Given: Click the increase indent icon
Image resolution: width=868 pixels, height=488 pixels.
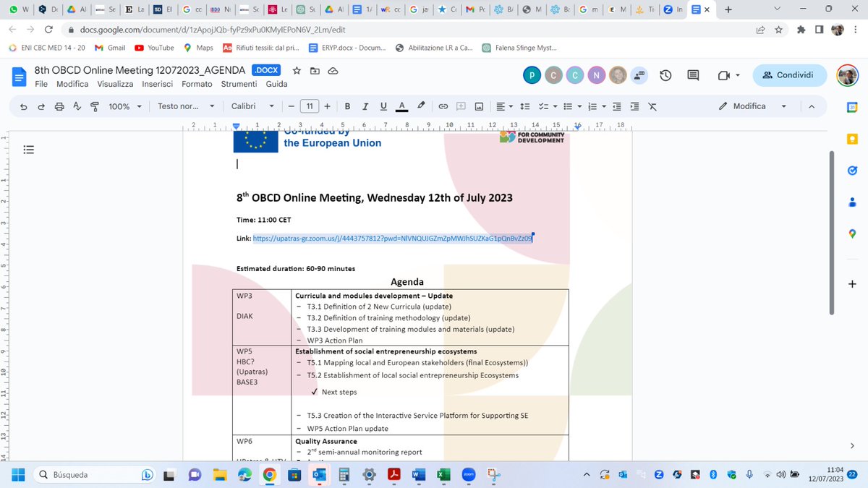Looking at the screenshot, I should [634, 106].
